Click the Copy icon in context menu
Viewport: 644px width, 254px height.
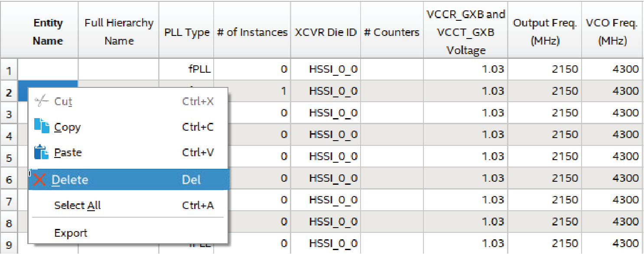point(42,126)
